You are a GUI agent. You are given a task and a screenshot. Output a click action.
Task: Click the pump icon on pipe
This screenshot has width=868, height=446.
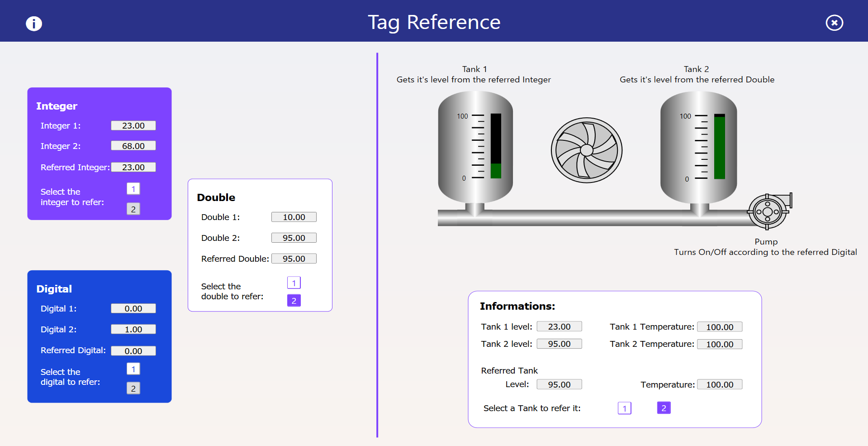coord(768,211)
